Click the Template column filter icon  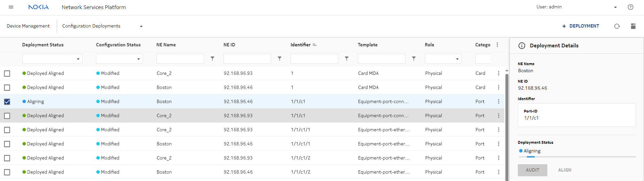point(414,58)
